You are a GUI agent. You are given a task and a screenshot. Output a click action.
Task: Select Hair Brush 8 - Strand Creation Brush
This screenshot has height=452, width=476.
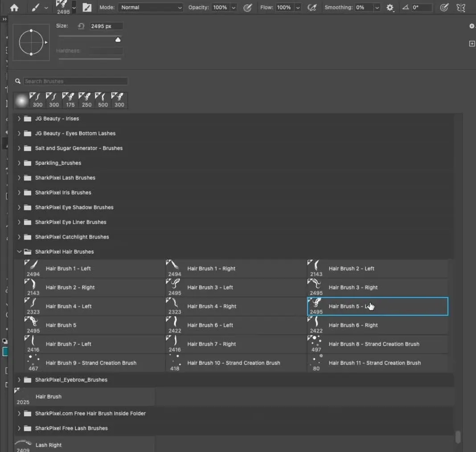378,344
